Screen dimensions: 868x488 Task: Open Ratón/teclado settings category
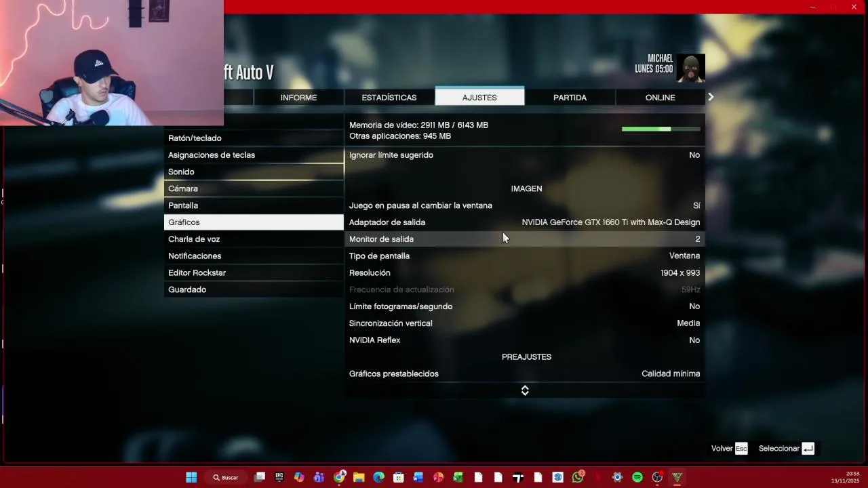(254, 138)
